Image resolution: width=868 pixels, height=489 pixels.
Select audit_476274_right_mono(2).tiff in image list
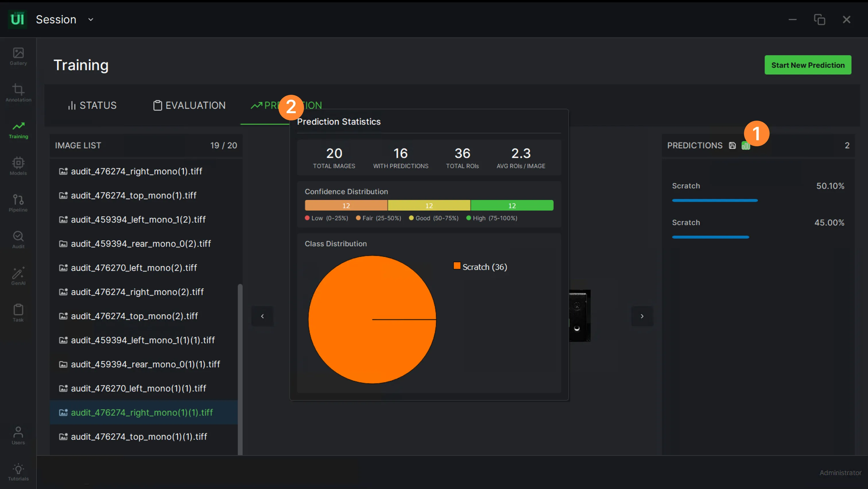144,292
